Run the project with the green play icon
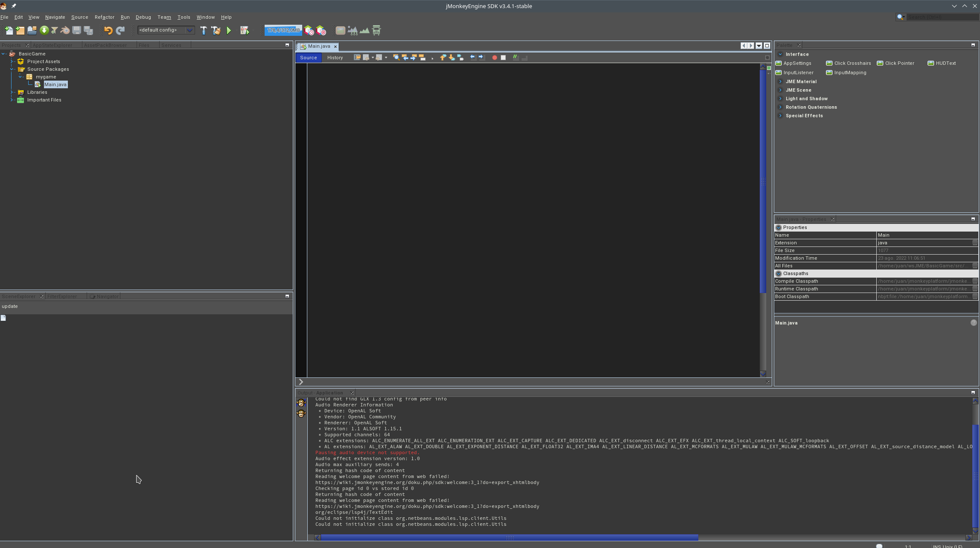Viewport: 980px width, 548px height. coord(229,30)
